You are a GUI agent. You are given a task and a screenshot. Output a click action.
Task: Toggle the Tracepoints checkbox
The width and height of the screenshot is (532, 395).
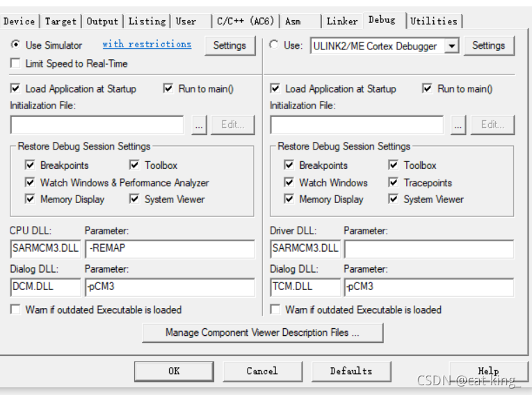tap(393, 182)
